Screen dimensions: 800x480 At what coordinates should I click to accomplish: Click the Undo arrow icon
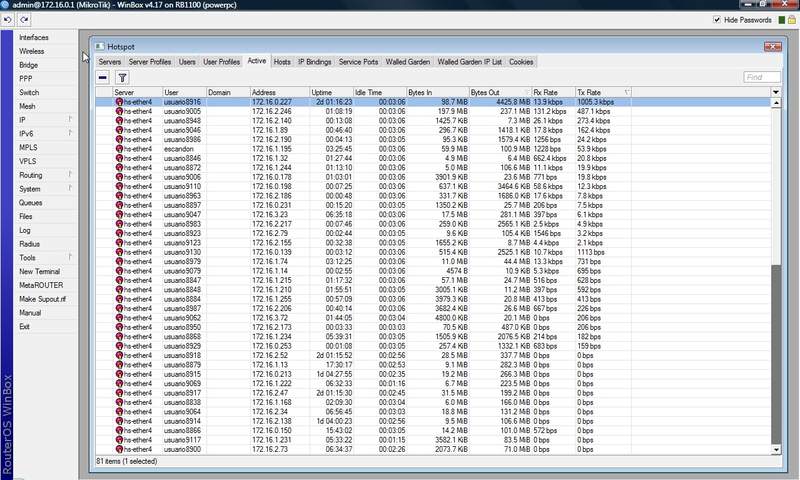click(8, 20)
